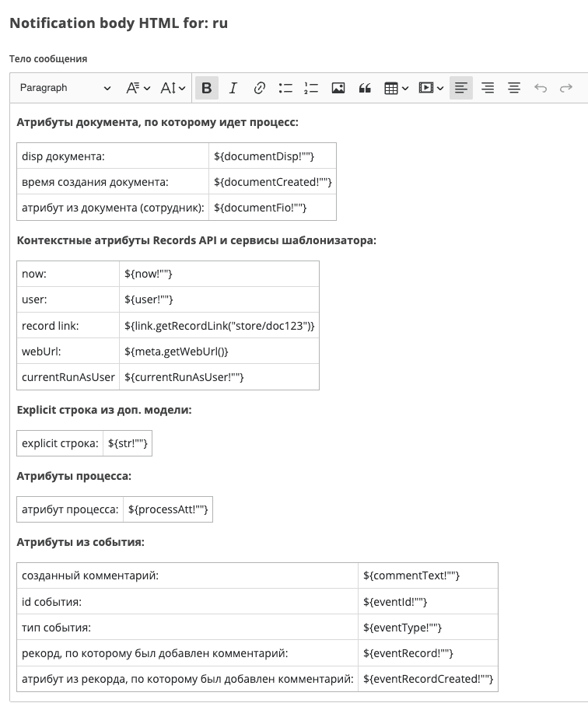
Task: Undo the last change
Action: 541,88
